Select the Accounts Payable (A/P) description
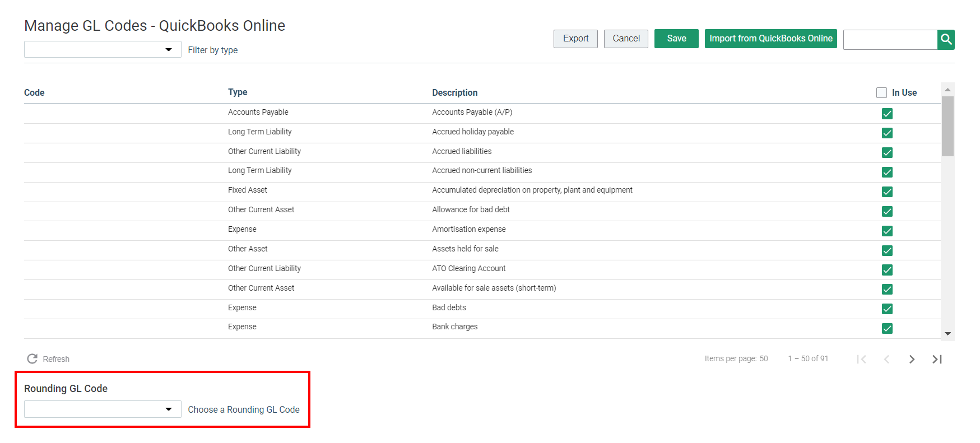The image size is (980, 443). coord(472,112)
